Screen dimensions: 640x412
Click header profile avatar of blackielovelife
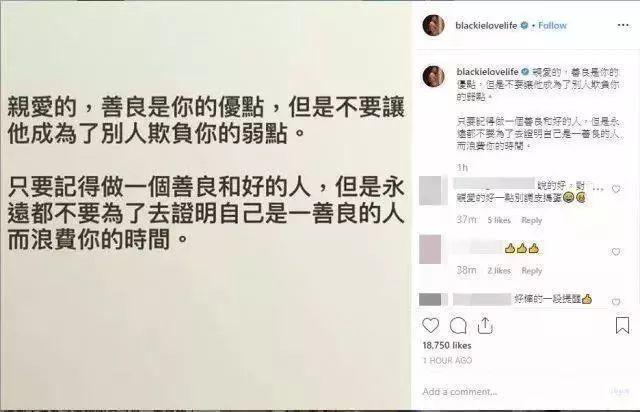pyautogui.click(x=434, y=25)
